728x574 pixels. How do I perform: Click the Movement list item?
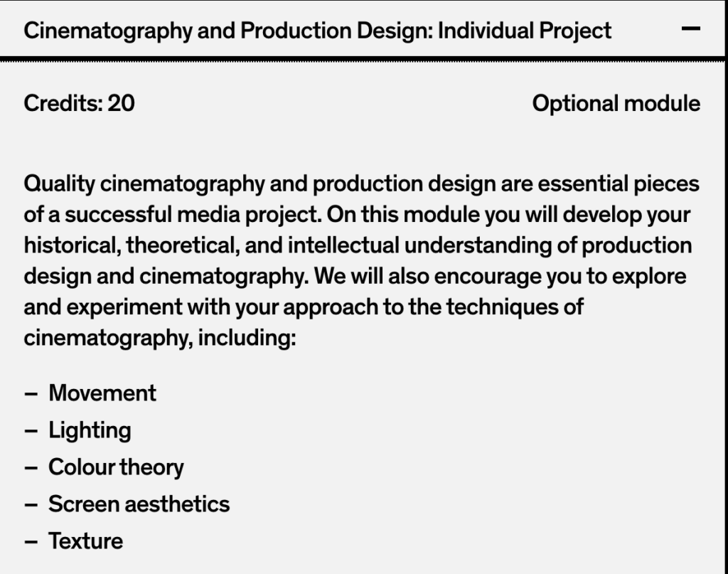(102, 393)
